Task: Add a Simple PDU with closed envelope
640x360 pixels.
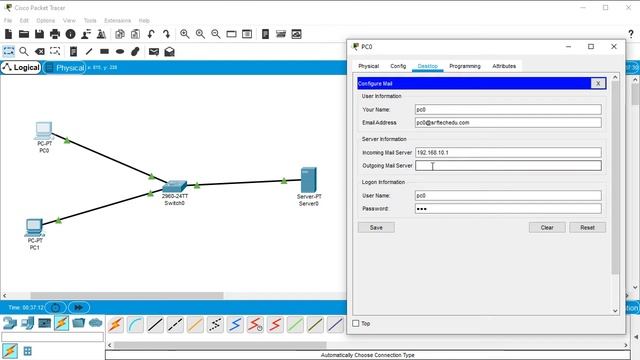Action: (154, 51)
